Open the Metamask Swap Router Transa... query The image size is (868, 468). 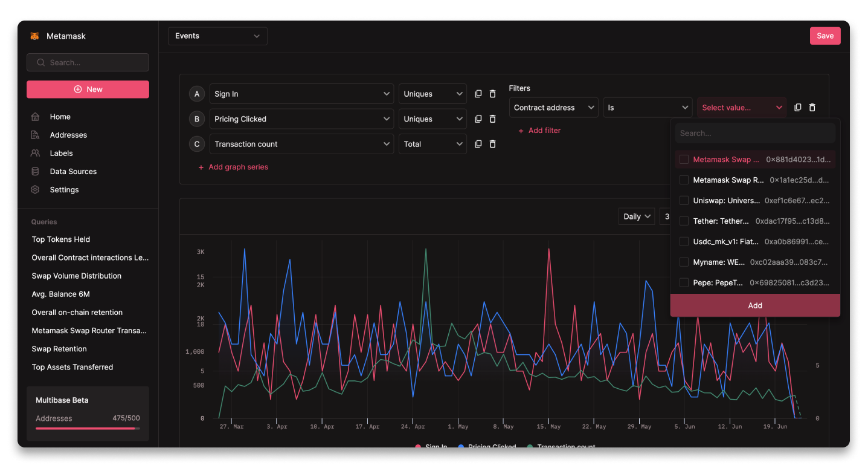click(88, 331)
